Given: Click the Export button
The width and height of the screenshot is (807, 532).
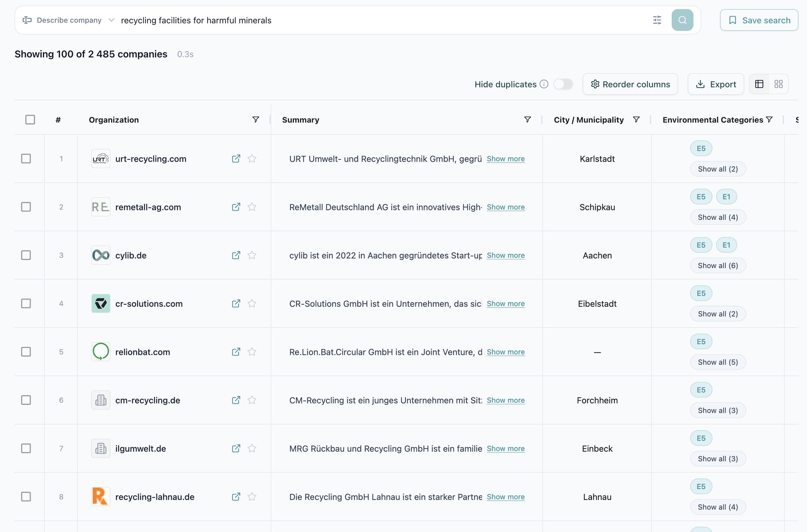Looking at the screenshot, I should click(716, 84).
